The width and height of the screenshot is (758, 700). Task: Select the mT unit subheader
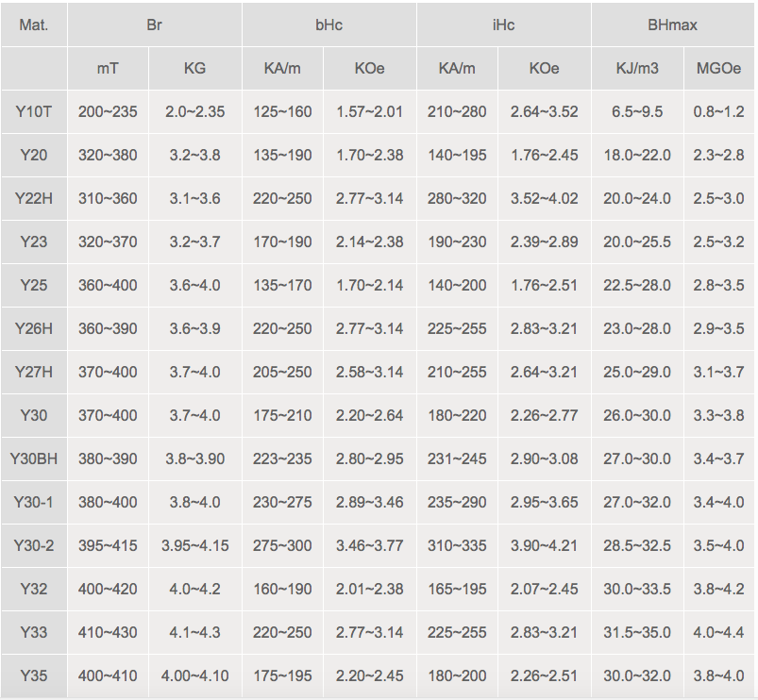tap(108, 69)
